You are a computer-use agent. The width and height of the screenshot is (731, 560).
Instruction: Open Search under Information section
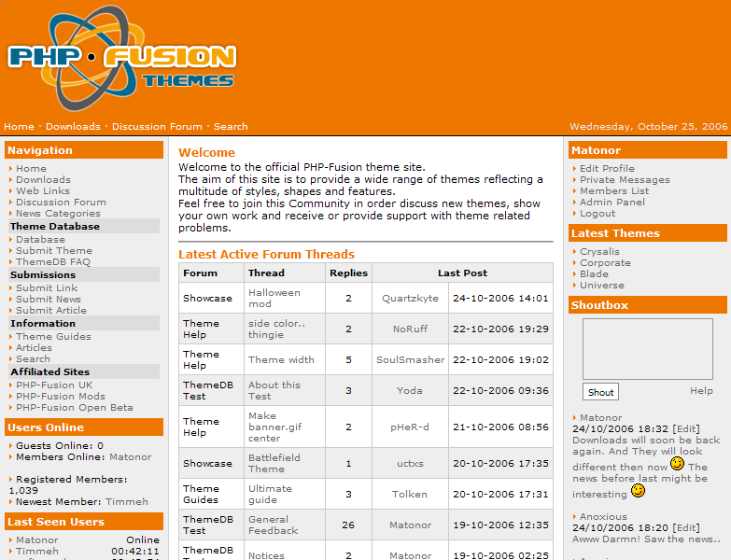click(x=33, y=358)
